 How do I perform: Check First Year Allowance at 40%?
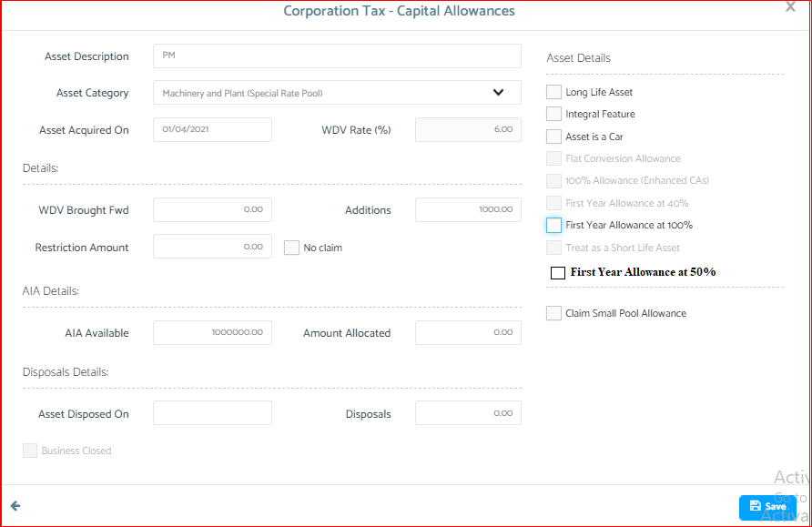553,203
